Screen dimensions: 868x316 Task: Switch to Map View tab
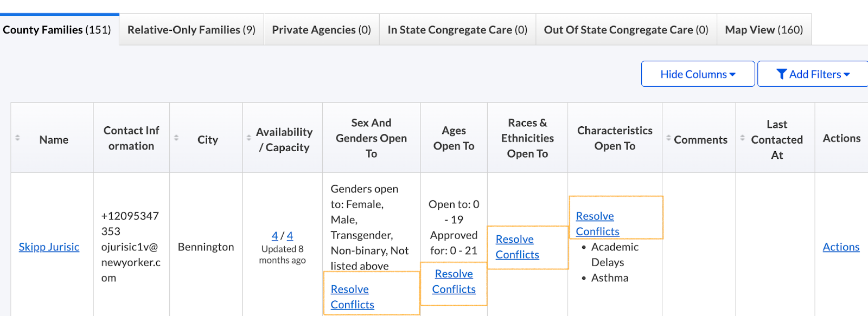[x=764, y=30]
